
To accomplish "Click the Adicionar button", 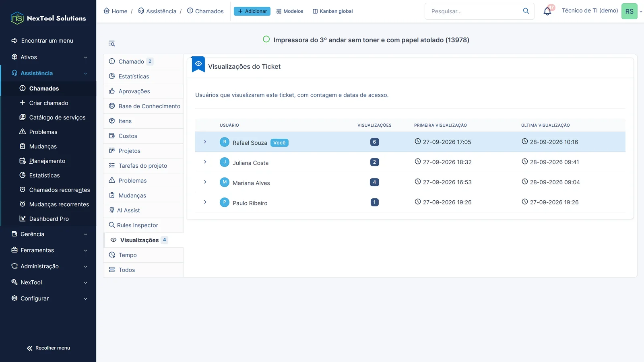I will point(252,11).
